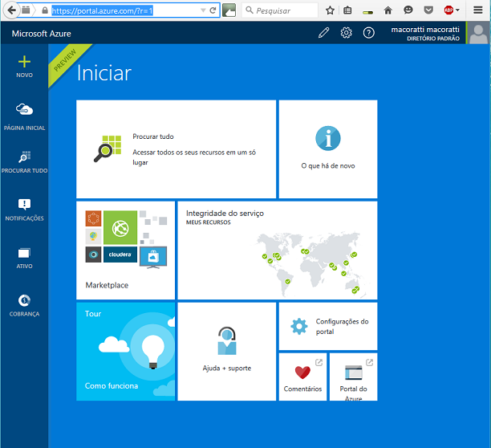Image resolution: width=491 pixels, height=448 pixels.
Task: Click the gear icon in Configurações do portal tile
Action: 299,326
